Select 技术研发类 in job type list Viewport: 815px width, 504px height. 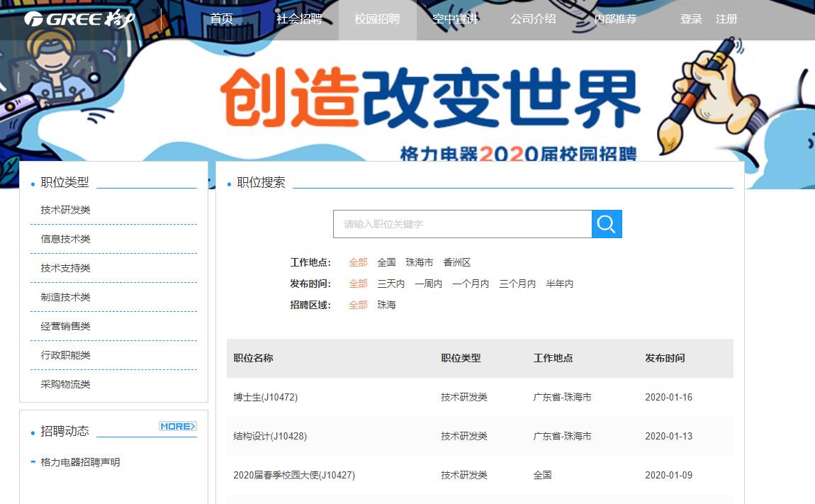coord(65,210)
